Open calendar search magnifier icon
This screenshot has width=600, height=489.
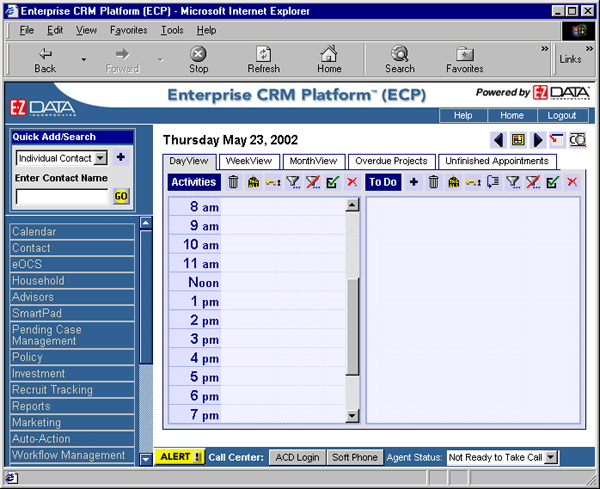click(577, 140)
